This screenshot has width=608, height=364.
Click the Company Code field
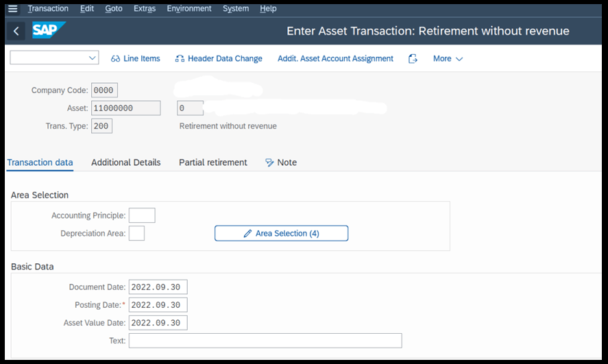(x=104, y=90)
